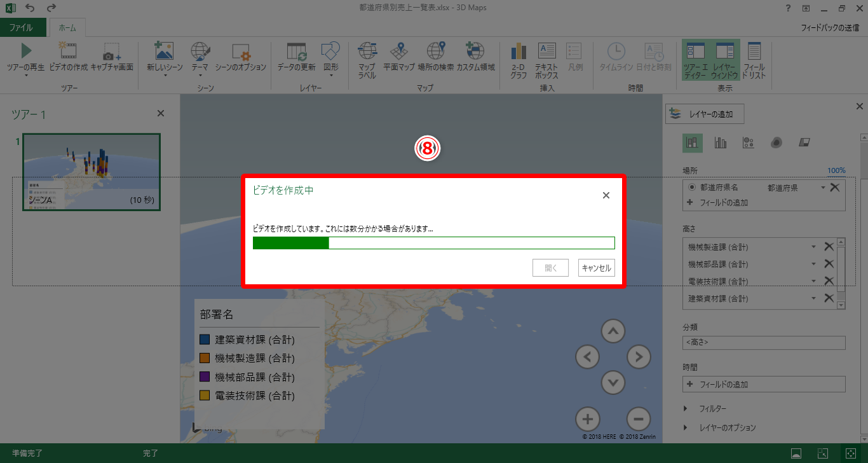Screen dimensions: 868x463
Task: Open dropdown for 電装技術課 (合計) field
Action: 813,281
